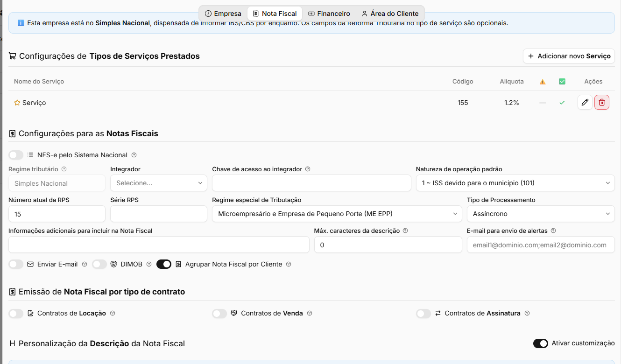Click help icon next to Enviar E-mail

(x=85, y=264)
